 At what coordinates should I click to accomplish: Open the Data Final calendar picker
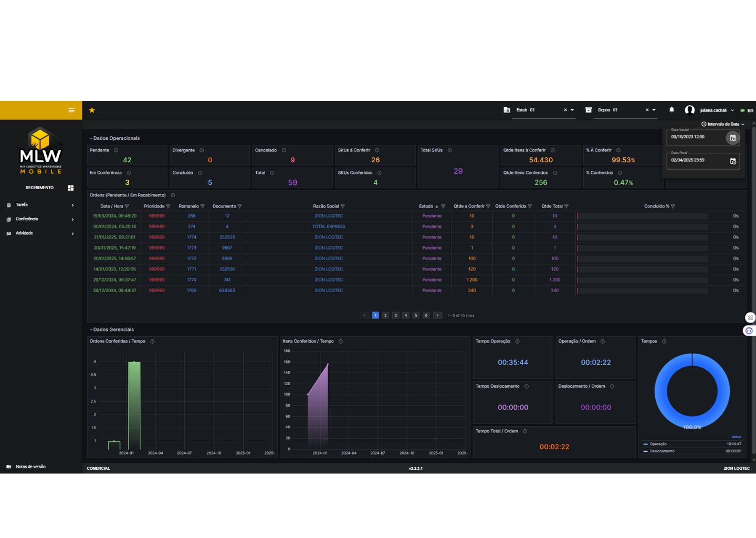732,161
